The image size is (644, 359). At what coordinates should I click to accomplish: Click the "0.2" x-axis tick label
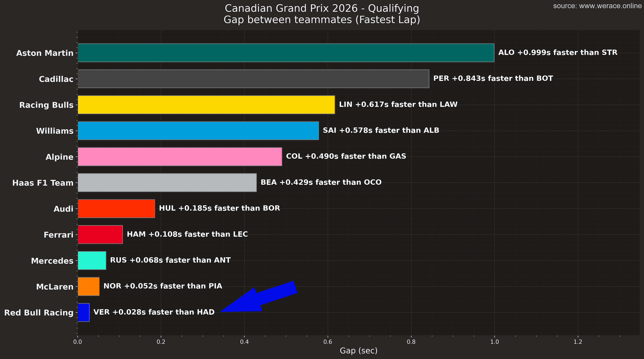(x=161, y=342)
